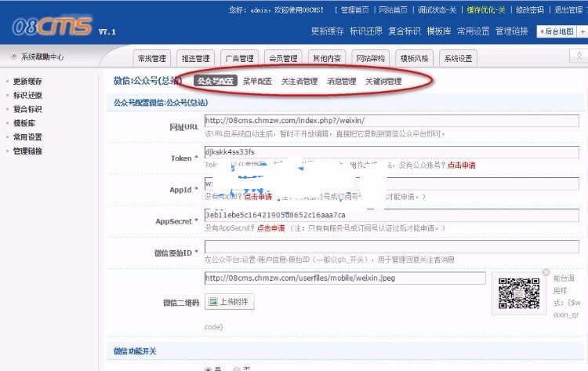Viewport: 588px width, 371px height.
Task: Click the AppSecret input field
Action: 391,215
